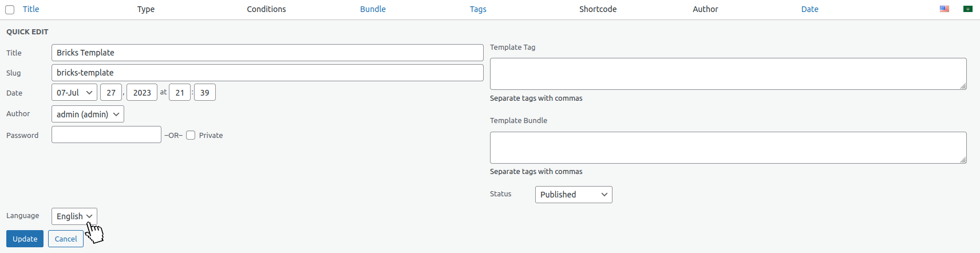
Task: Click into the Title field
Action: [267, 53]
